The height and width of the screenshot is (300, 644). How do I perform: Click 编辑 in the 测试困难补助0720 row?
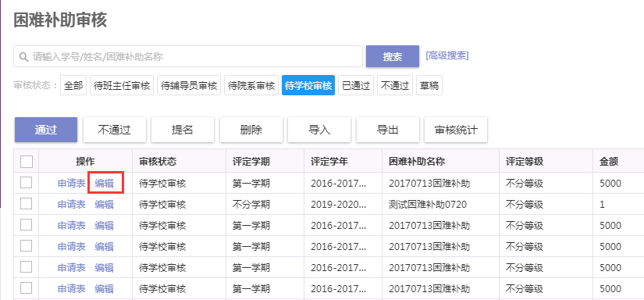104,204
